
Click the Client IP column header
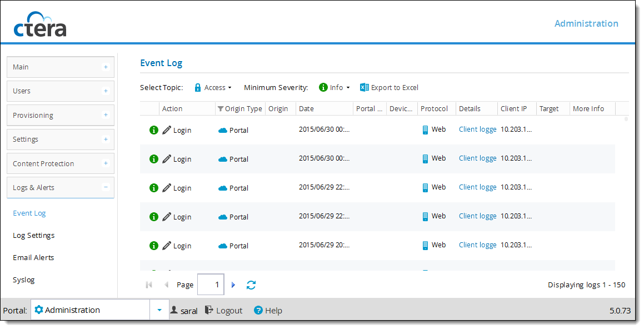point(517,109)
